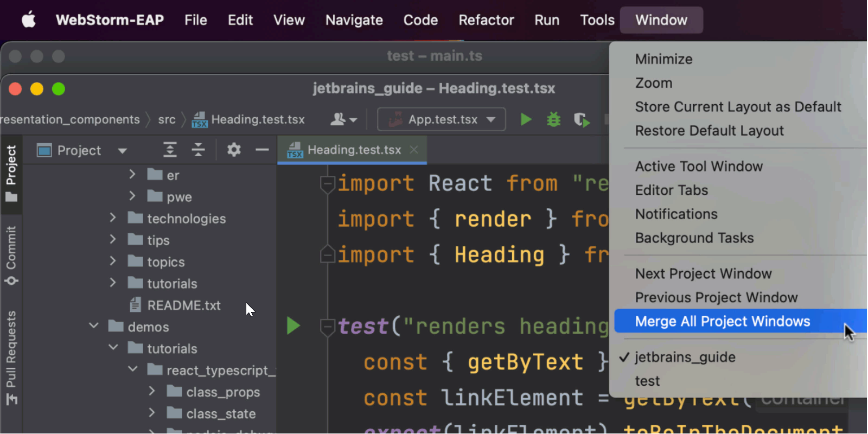Click Expand All icon in Project panel

pyautogui.click(x=170, y=150)
